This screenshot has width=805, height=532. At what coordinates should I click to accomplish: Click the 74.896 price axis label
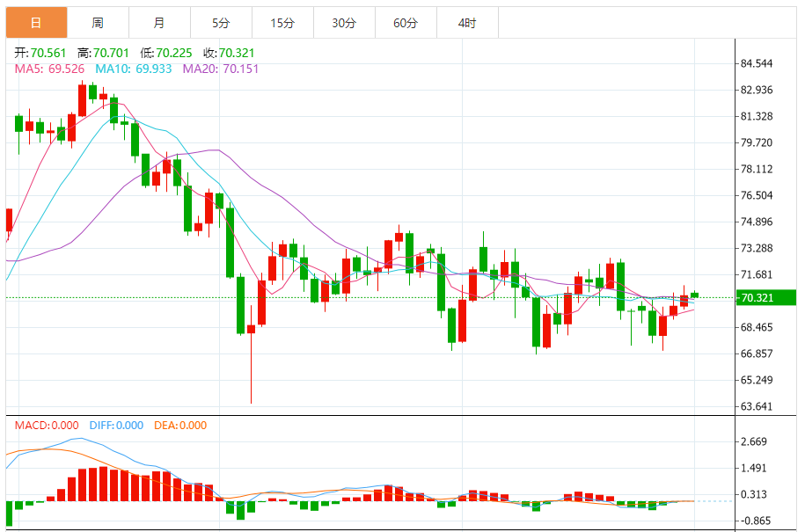(757, 222)
